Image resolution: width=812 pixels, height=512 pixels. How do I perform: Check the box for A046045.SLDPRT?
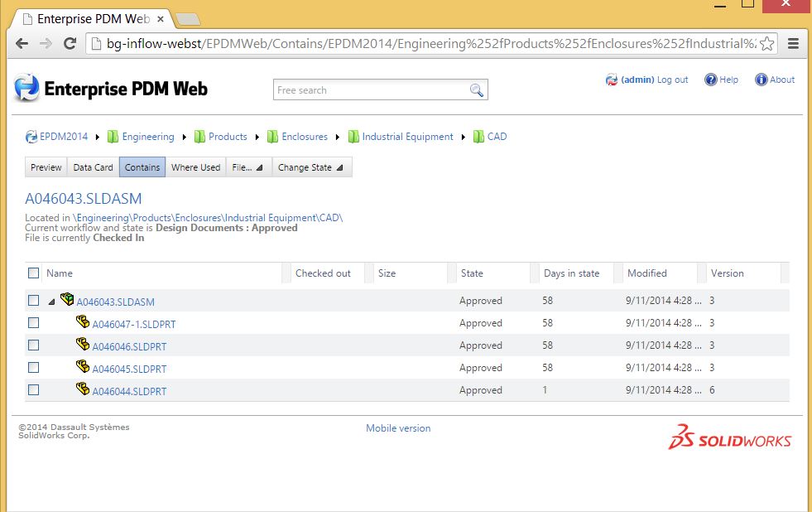(34, 367)
